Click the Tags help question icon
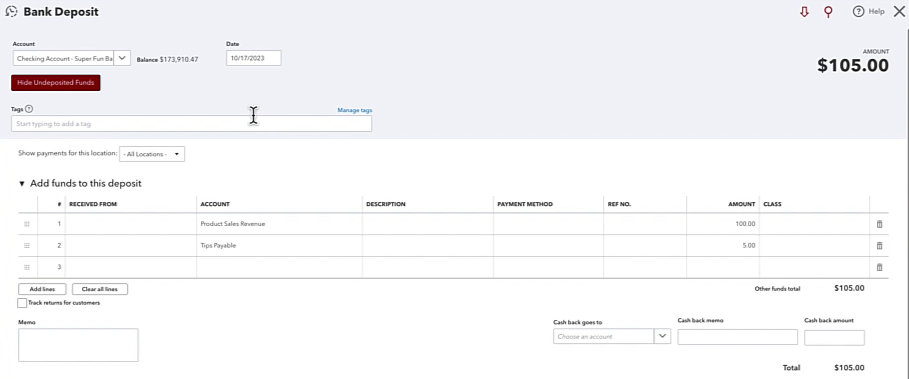Image resolution: width=909 pixels, height=379 pixels. (x=29, y=108)
